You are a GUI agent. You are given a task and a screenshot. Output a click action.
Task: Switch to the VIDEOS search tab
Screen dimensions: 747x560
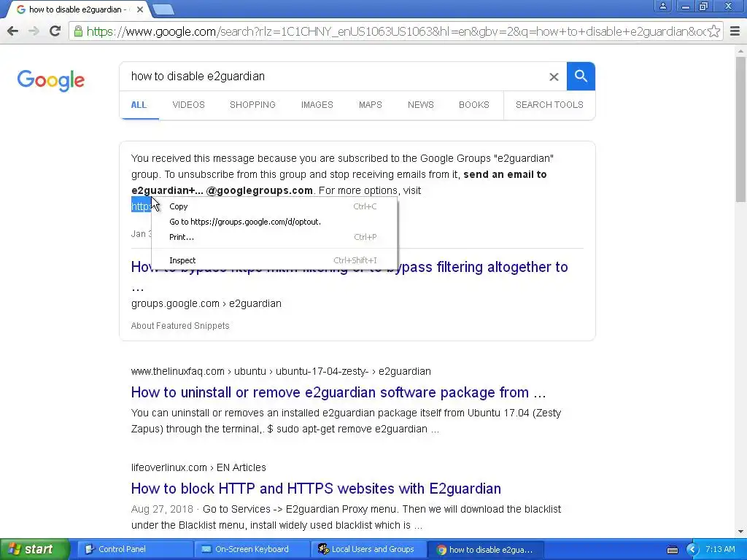pyautogui.click(x=189, y=105)
